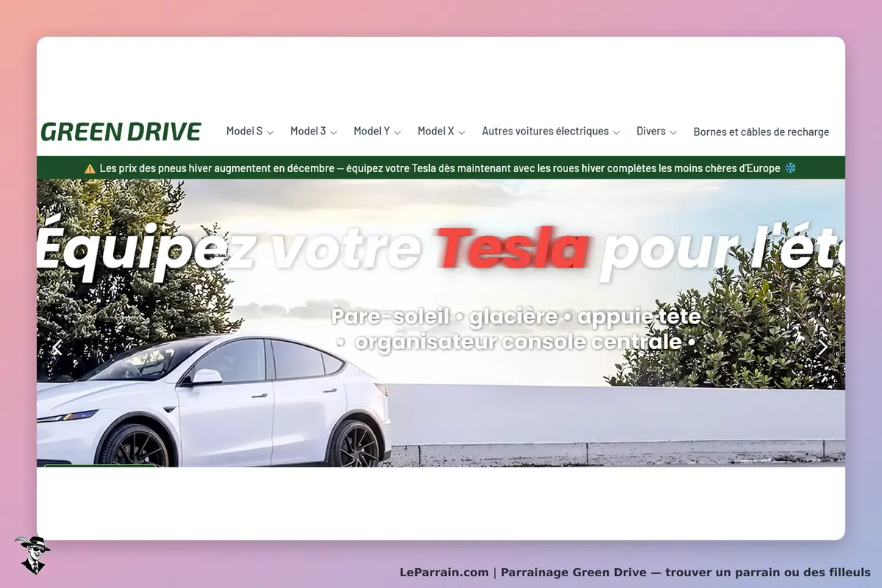
Task: Expand the Autres voitures électriques chevron
Action: pos(617,132)
